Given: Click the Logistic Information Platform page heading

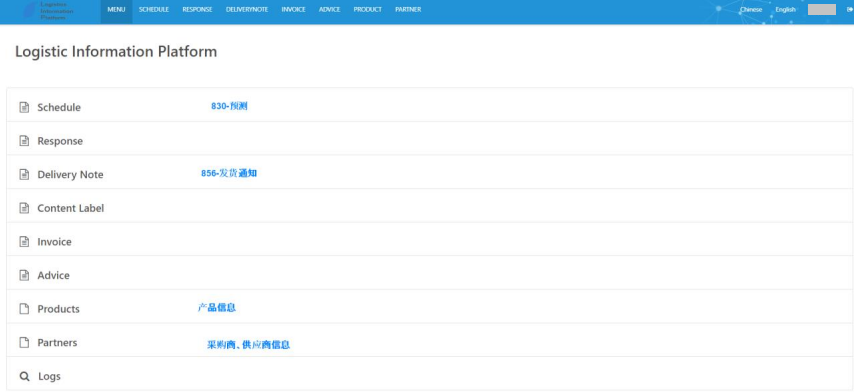Looking at the screenshot, I should (x=116, y=52).
